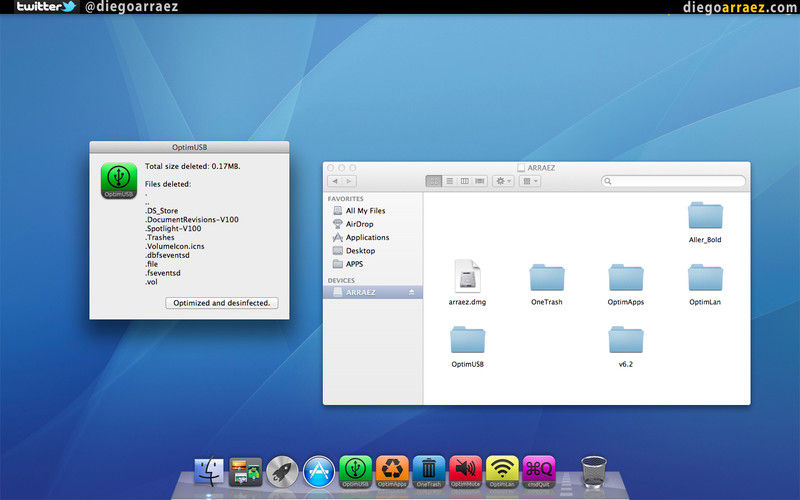Go forward in Finder toolbar

349,181
